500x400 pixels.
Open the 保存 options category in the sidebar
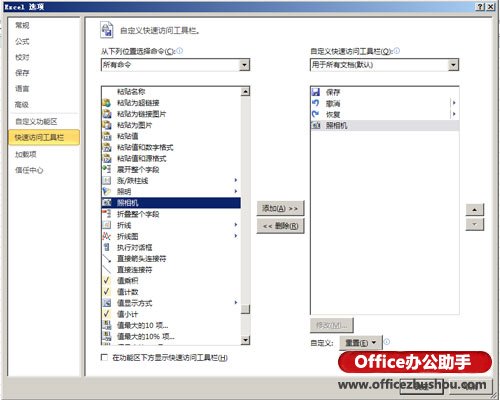pyautogui.click(x=22, y=73)
